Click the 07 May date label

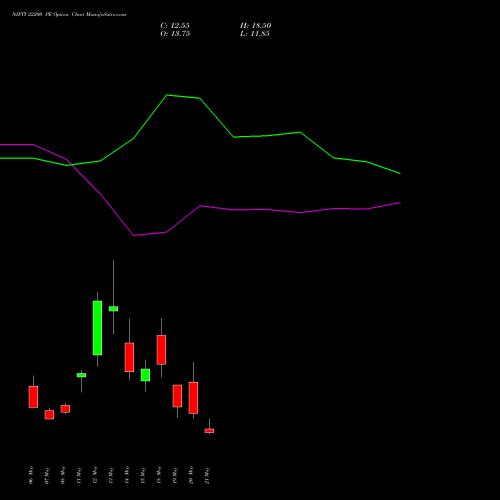[47, 475]
